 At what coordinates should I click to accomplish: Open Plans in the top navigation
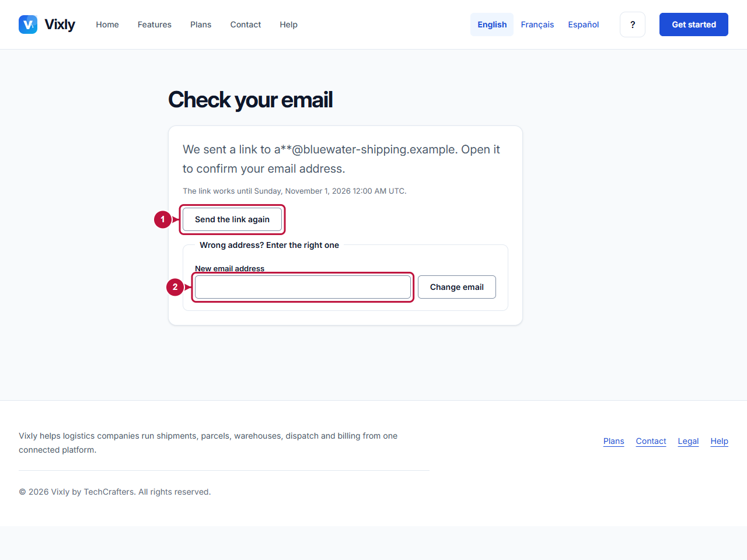(x=201, y=24)
